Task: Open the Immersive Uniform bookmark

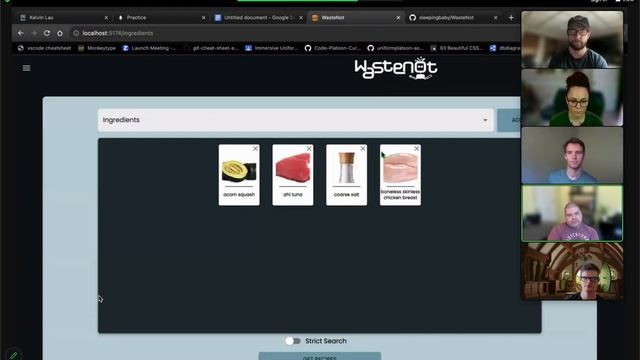Action: pyautogui.click(x=271, y=48)
